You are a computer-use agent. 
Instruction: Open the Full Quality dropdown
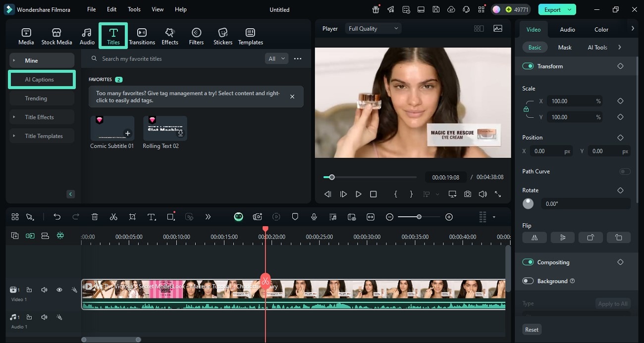tap(373, 29)
